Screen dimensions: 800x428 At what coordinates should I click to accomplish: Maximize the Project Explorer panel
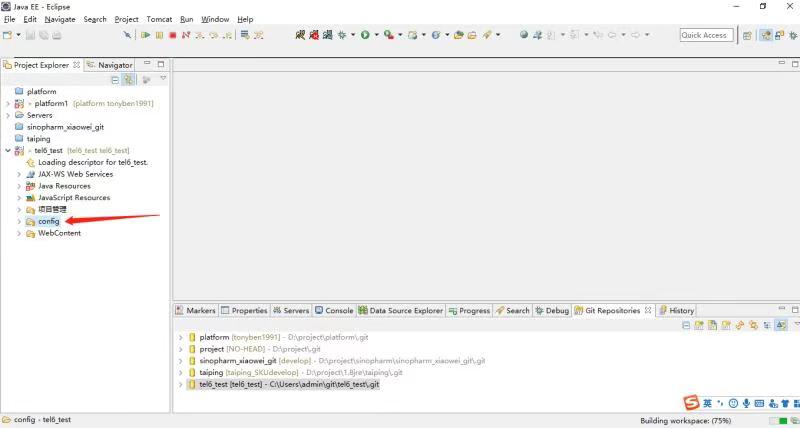161,64
